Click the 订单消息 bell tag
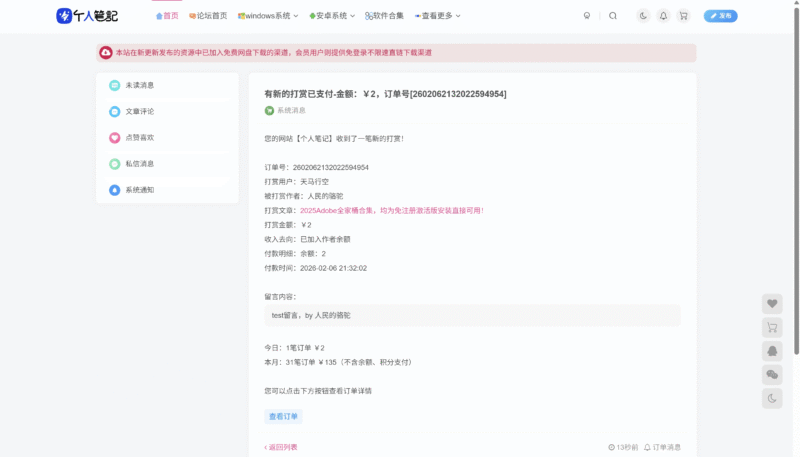Image resolution: width=800 pixels, height=457 pixels. pyautogui.click(x=662, y=447)
